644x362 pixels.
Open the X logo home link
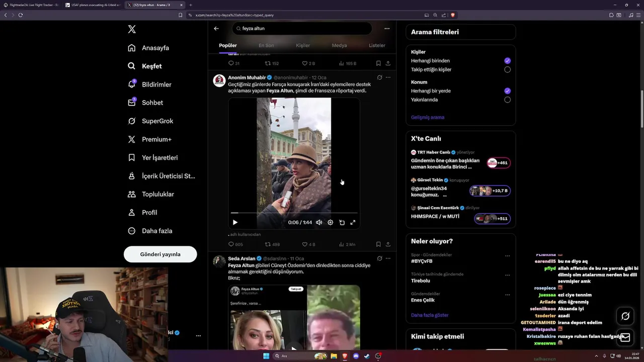(132, 29)
